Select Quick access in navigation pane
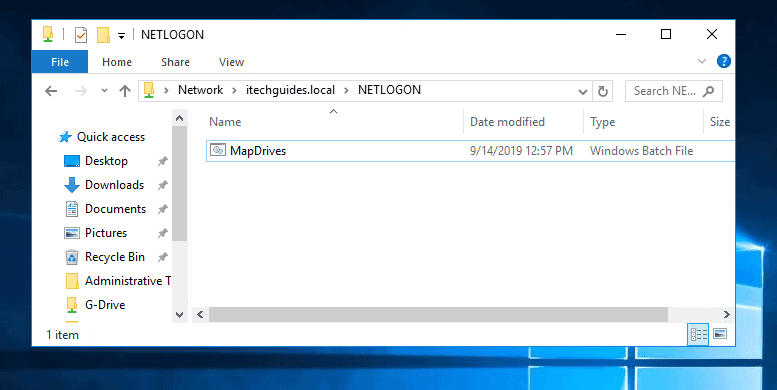777x390 pixels. click(111, 137)
